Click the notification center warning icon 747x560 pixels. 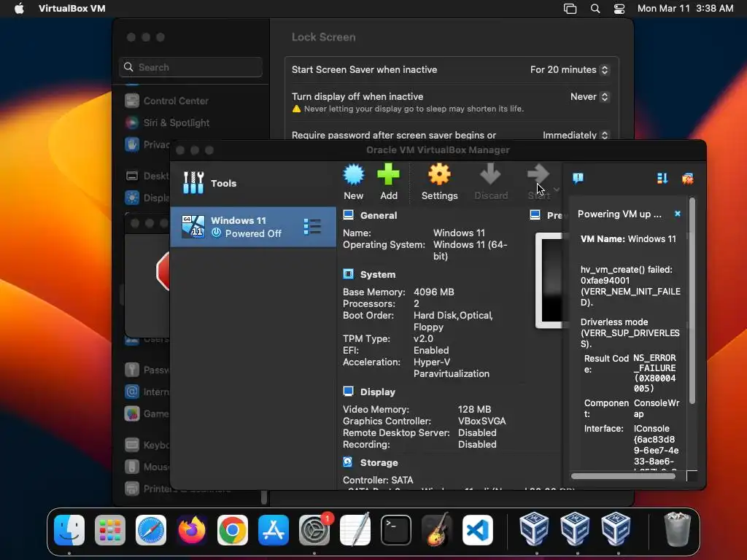[578, 179]
